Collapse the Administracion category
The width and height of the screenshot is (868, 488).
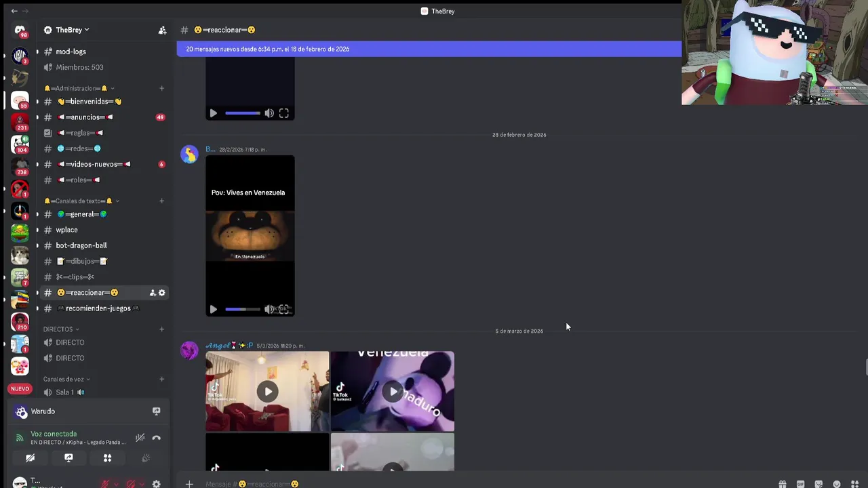tap(79, 88)
